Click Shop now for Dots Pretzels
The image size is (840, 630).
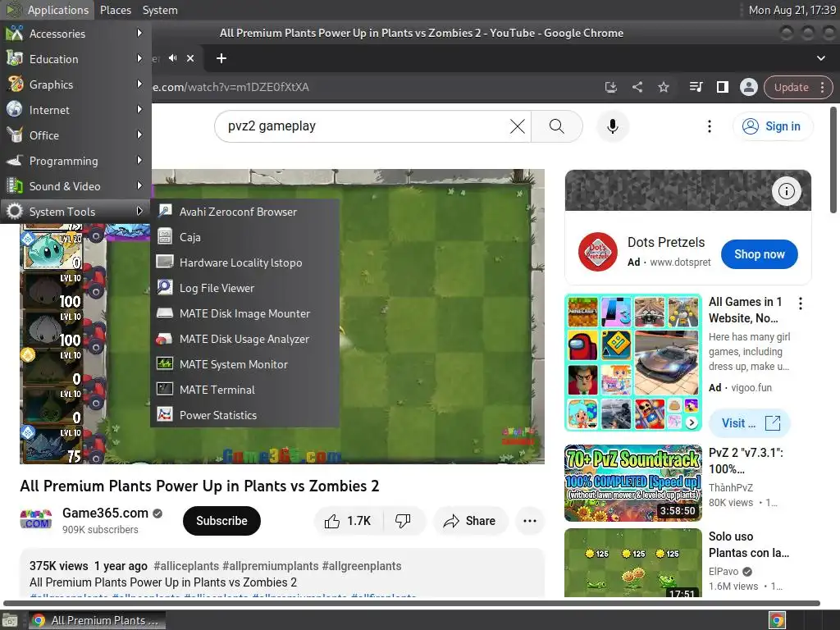tap(759, 254)
